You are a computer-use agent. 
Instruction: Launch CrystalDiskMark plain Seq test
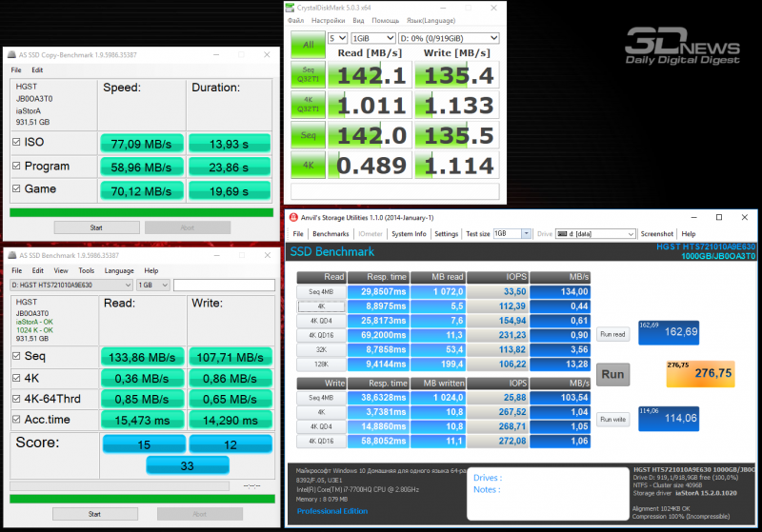pos(308,134)
